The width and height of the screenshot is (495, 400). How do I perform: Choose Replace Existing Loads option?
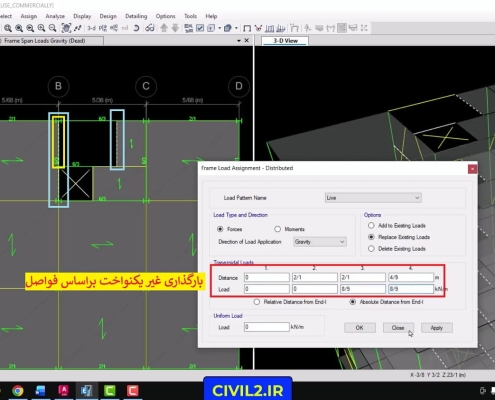pos(371,237)
